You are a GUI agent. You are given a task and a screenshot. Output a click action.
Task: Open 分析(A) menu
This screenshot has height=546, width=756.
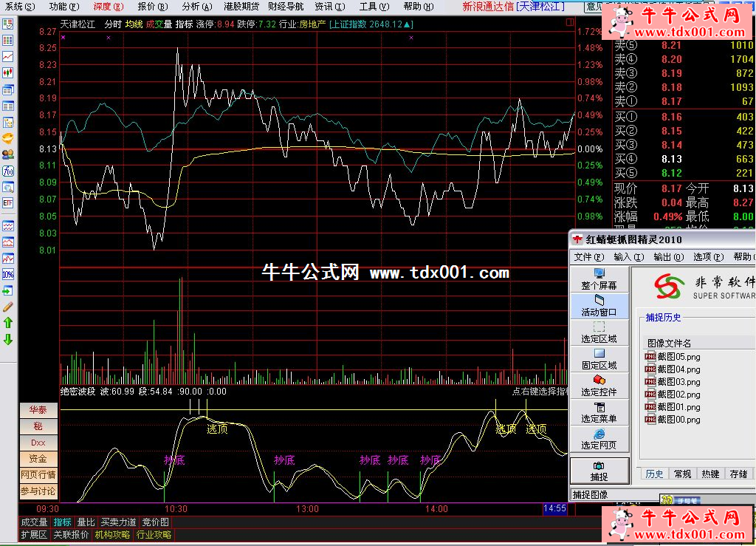(196, 7)
